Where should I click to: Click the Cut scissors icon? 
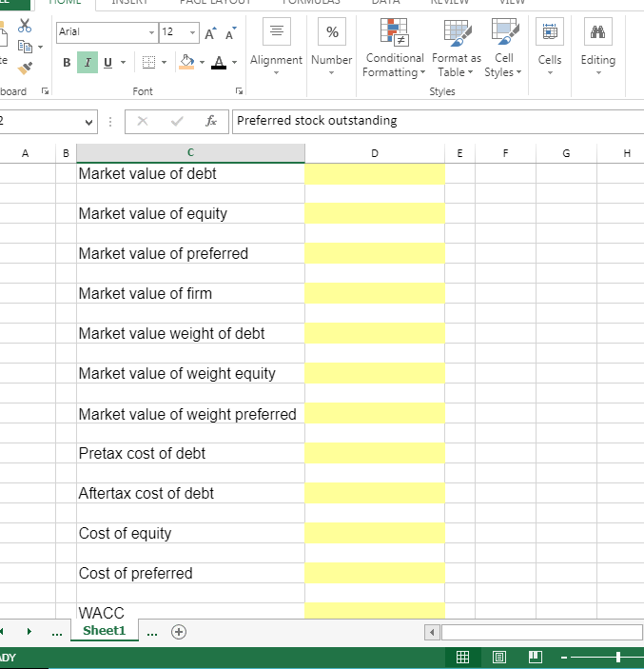25,26
